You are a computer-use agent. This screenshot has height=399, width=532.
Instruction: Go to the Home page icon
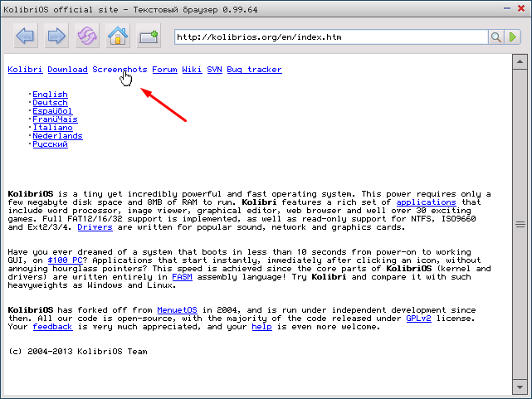(x=118, y=36)
